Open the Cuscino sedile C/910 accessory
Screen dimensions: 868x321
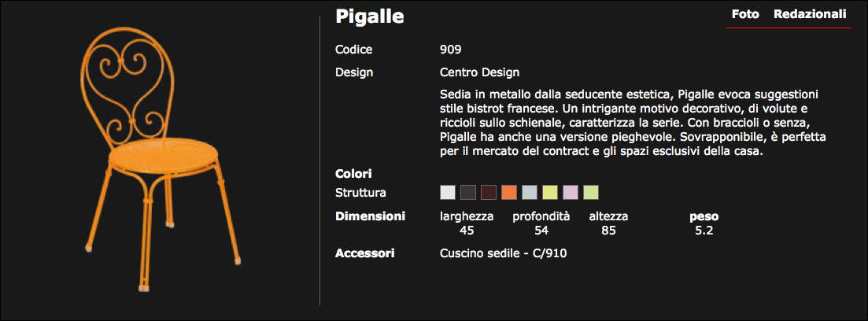click(503, 253)
